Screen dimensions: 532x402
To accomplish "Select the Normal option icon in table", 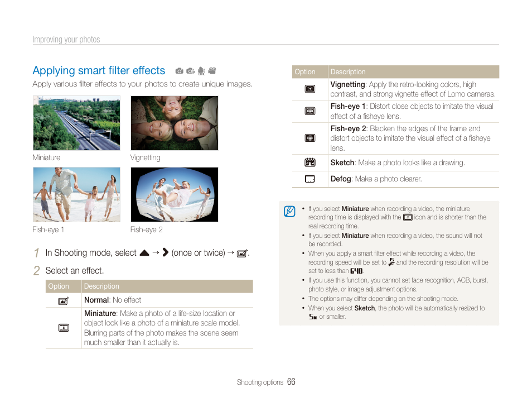I will click(x=64, y=301).
